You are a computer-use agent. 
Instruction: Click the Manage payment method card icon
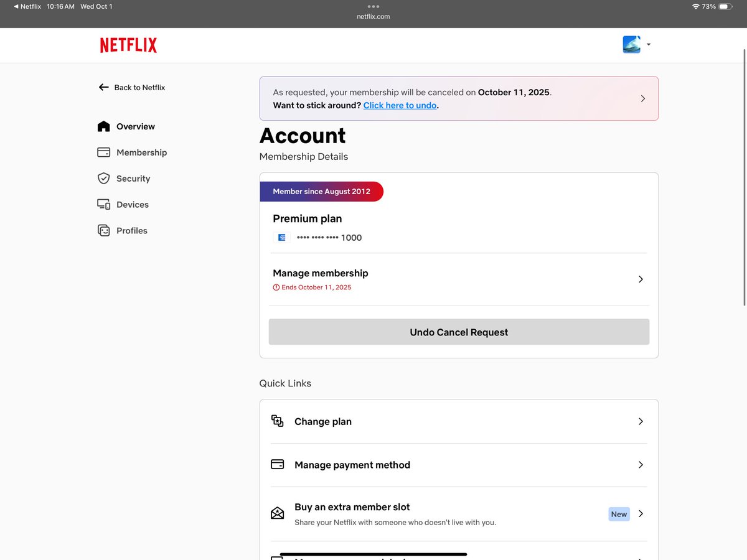click(278, 465)
